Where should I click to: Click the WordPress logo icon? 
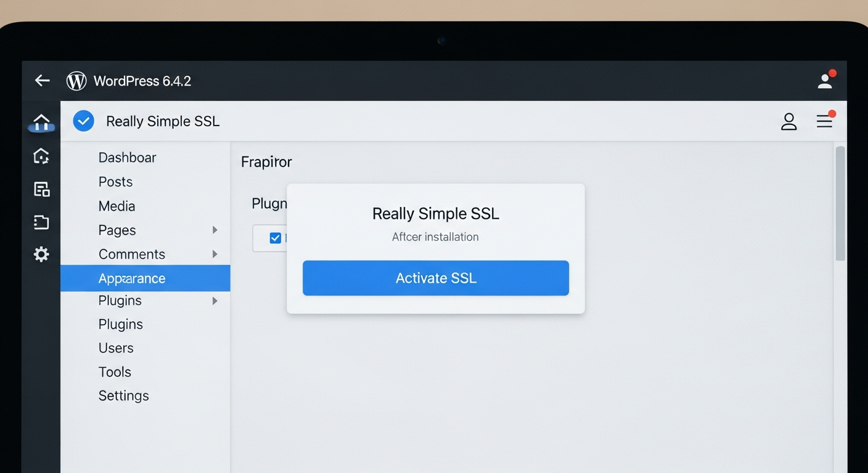coord(76,81)
